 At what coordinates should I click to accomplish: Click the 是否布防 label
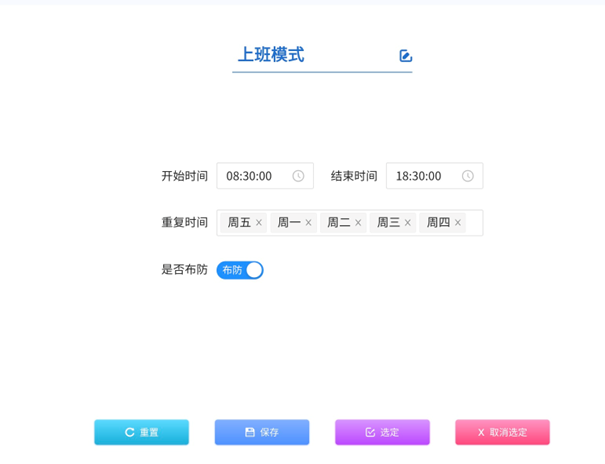tap(184, 269)
